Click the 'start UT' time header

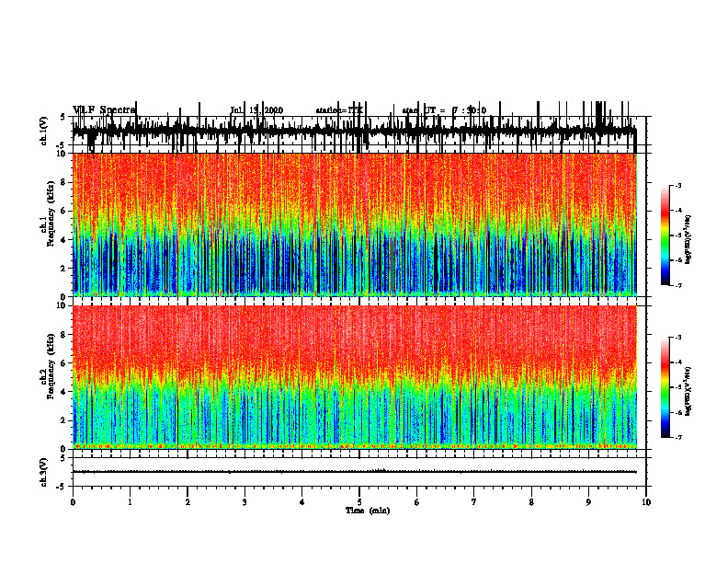444,110
